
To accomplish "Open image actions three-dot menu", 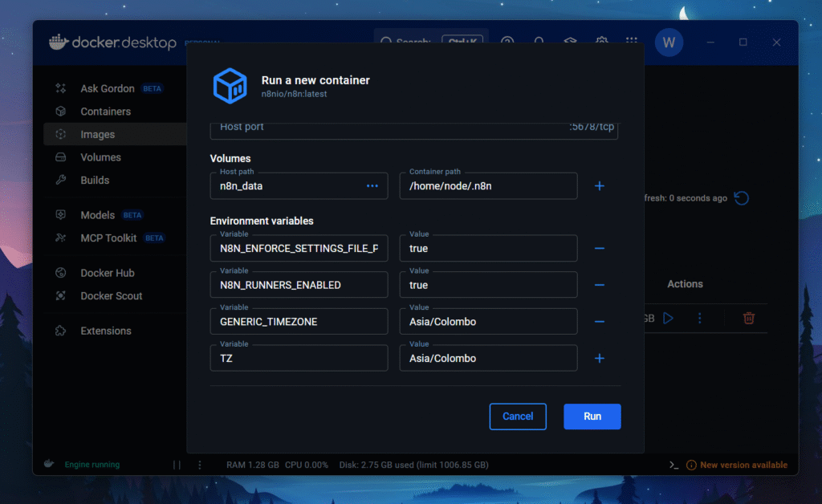I will (699, 319).
